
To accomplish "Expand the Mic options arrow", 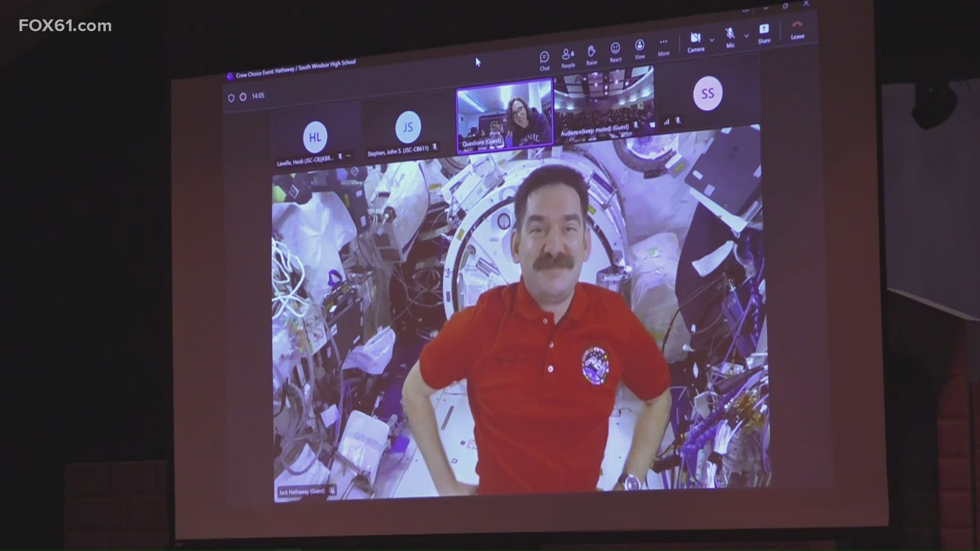I will point(747,36).
